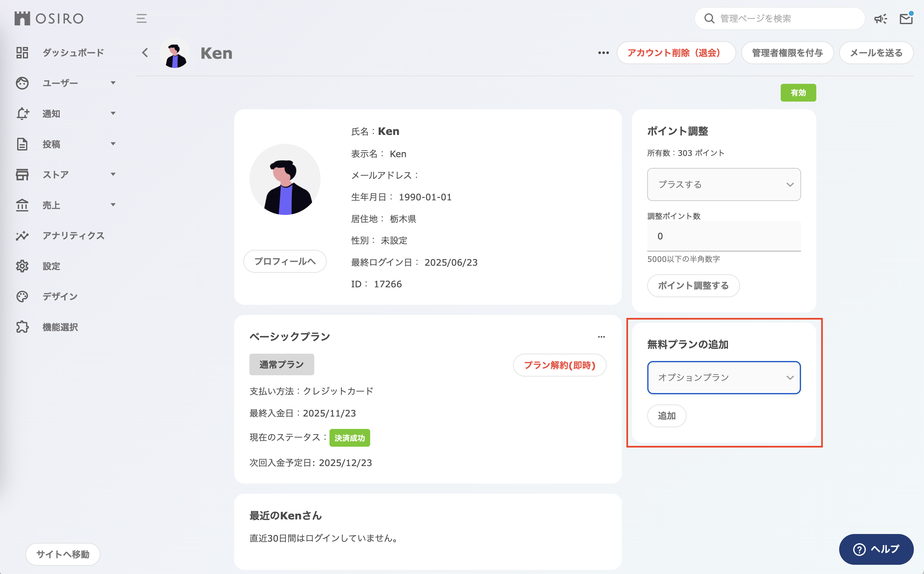Go to ダッシュボード in the sidebar

[73, 53]
